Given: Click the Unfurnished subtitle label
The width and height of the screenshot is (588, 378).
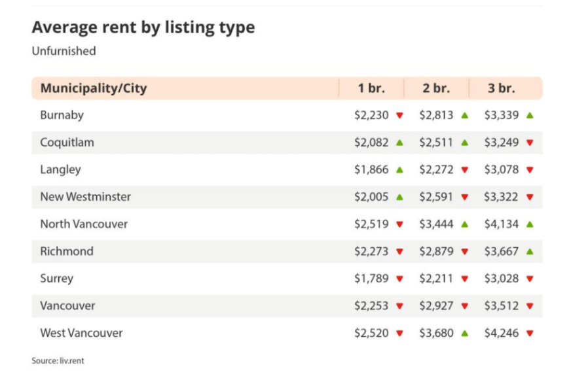Looking at the screenshot, I should pyautogui.click(x=64, y=51).
